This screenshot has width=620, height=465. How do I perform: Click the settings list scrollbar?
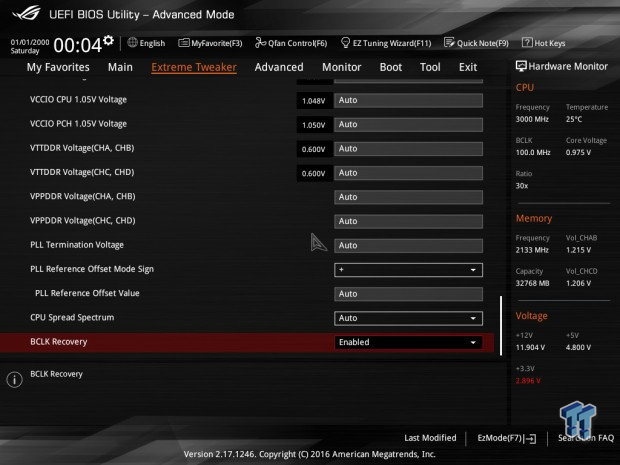pos(501,325)
